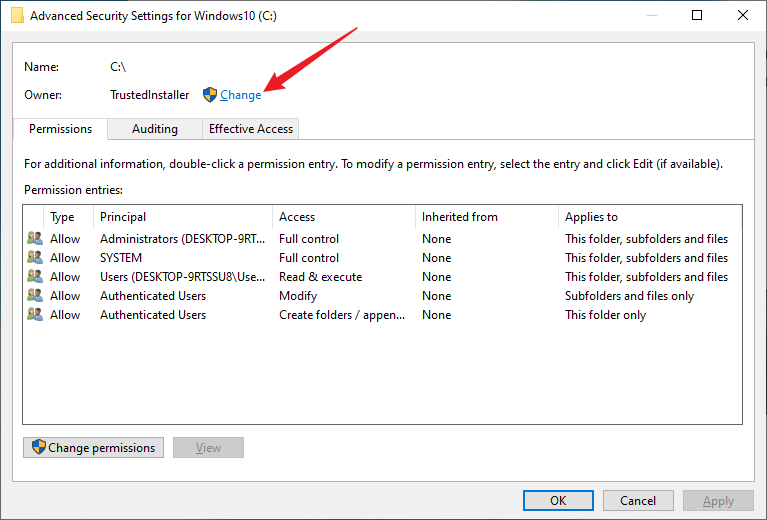The height and width of the screenshot is (520, 767).
Task: Select Authenticated Users in the Modify row
Action: 153,296
